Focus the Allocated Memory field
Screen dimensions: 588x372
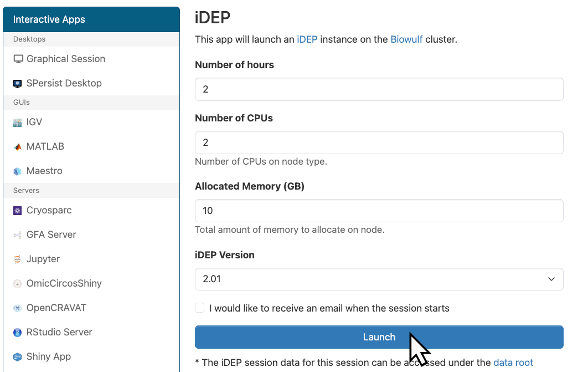379,211
